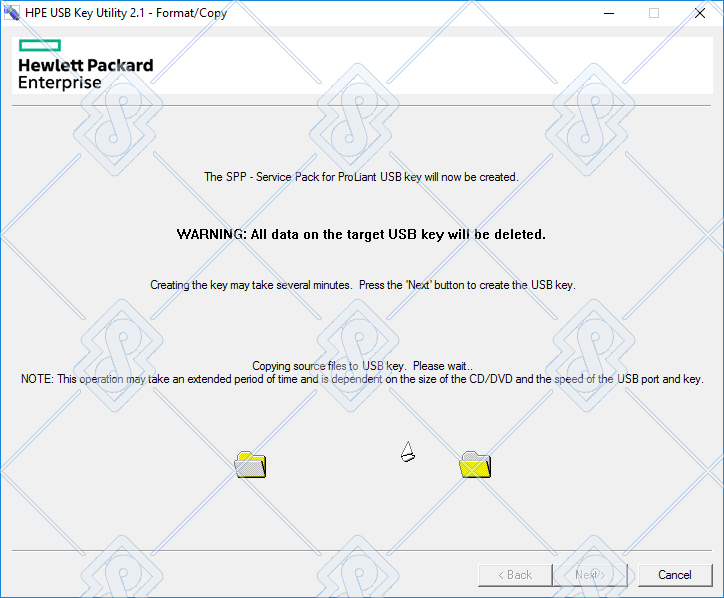Click the USB key icon in the title bar
The image size is (724, 598).
click(x=12, y=12)
